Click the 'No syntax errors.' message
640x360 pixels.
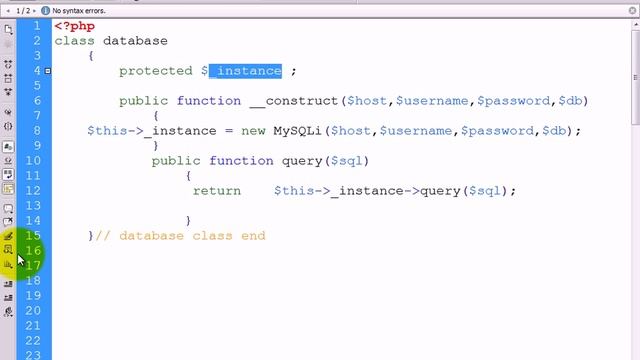click(x=79, y=11)
